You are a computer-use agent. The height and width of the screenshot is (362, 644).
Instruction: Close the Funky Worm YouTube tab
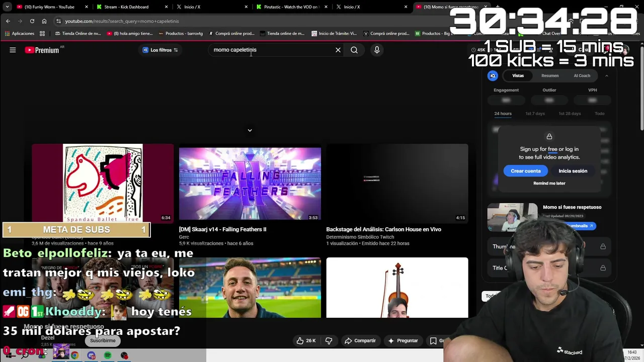[87, 7]
